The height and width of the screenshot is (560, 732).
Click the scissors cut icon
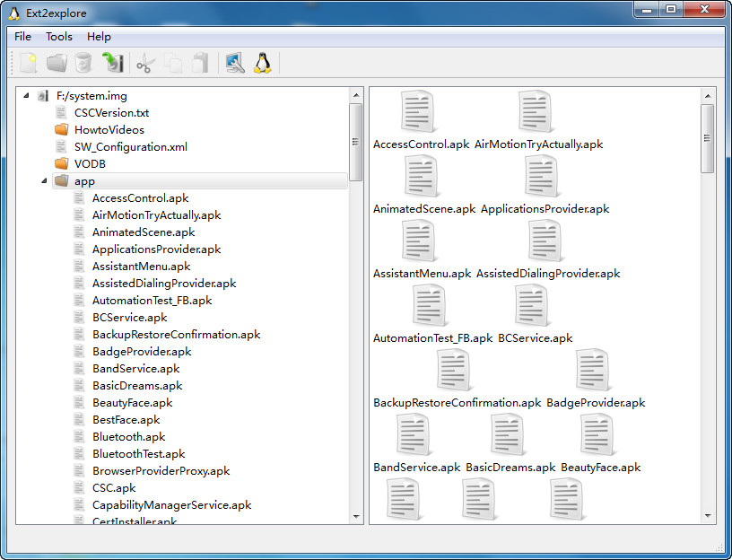point(145,63)
